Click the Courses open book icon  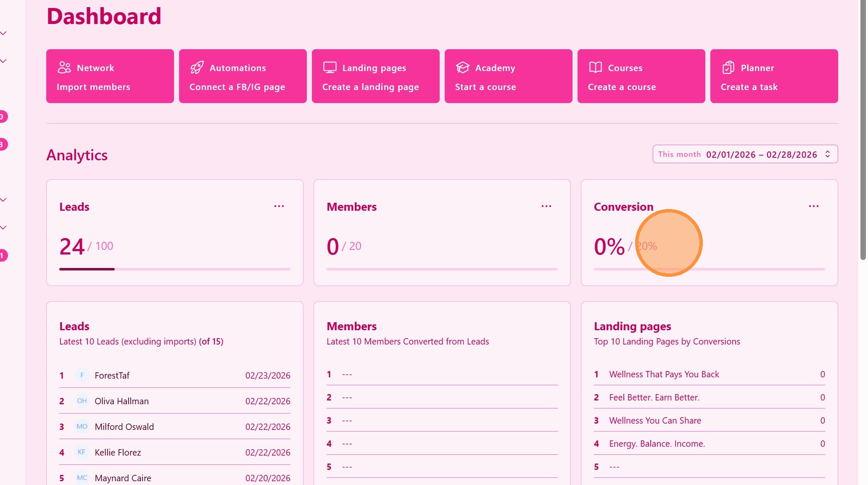[595, 67]
